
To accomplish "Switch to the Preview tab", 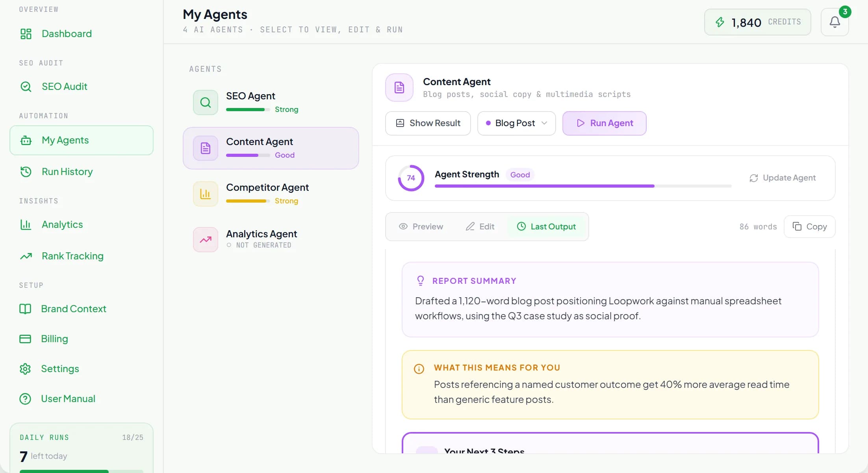I will pyautogui.click(x=421, y=227).
